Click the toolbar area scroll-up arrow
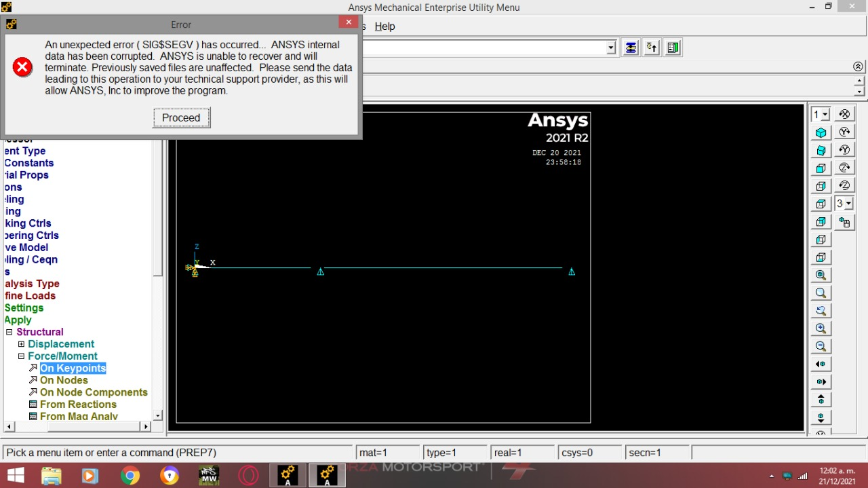868x488 pixels. pyautogui.click(x=860, y=81)
